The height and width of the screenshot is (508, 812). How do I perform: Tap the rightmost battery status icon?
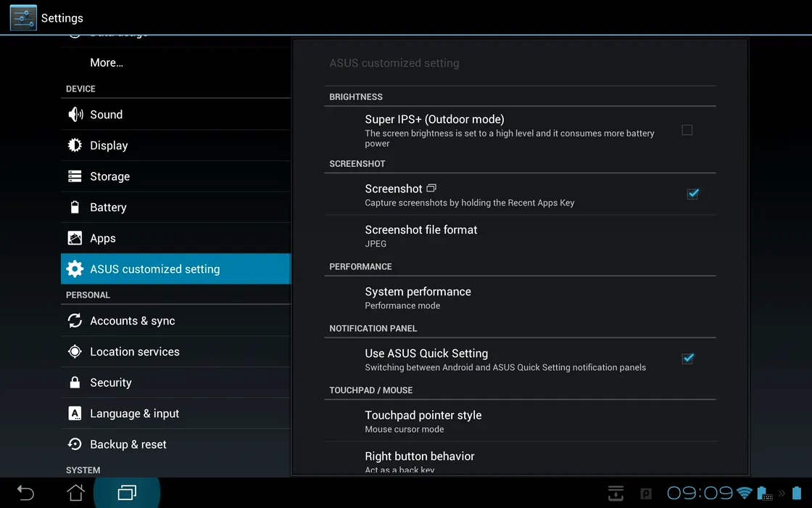click(x=797, y=493)
